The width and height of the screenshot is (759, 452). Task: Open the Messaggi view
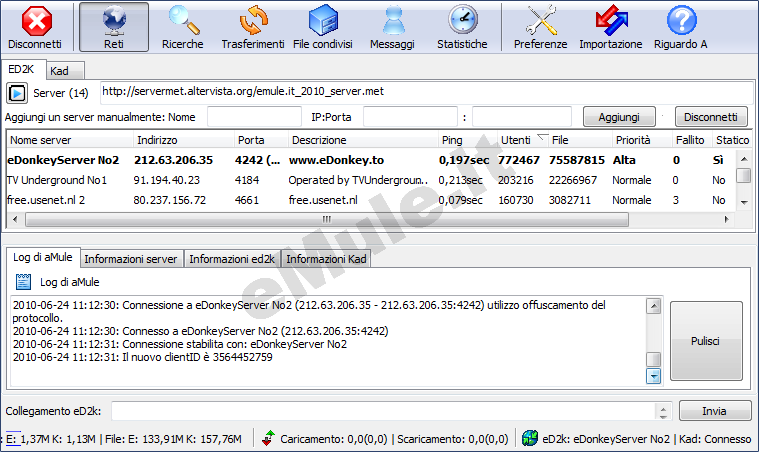tap(393, 28)
